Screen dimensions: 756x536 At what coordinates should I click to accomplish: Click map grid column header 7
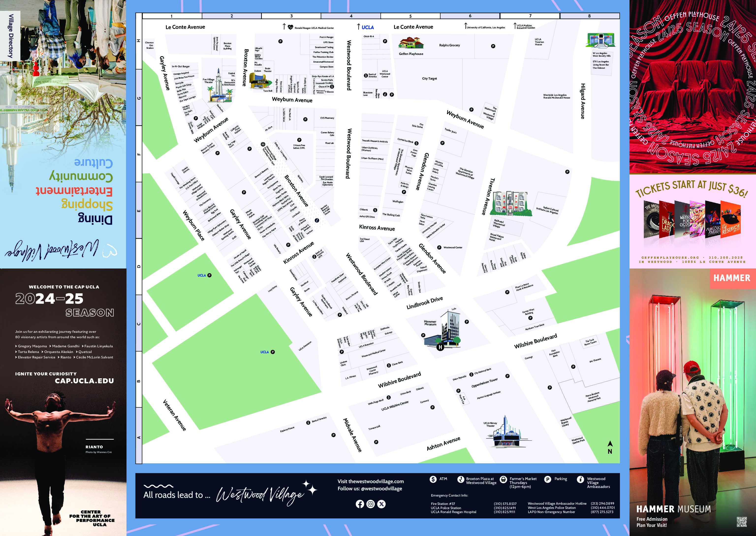530,16
